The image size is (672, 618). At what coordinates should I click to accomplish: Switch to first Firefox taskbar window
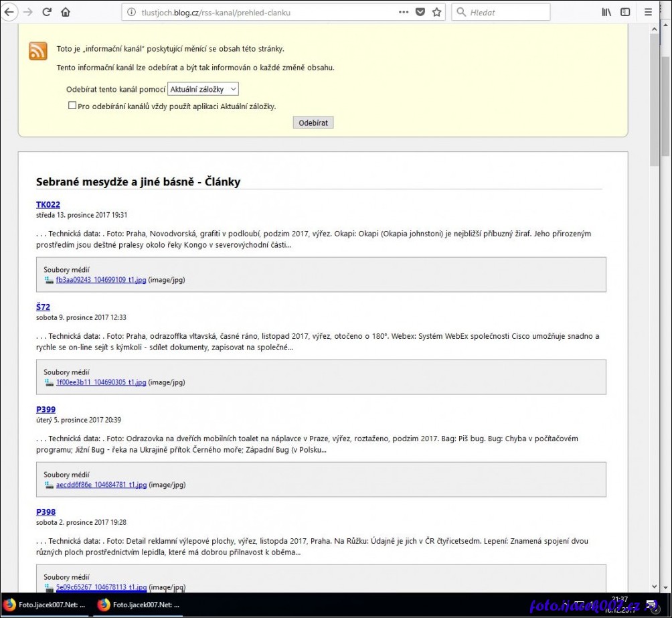[x=44, y=605]
